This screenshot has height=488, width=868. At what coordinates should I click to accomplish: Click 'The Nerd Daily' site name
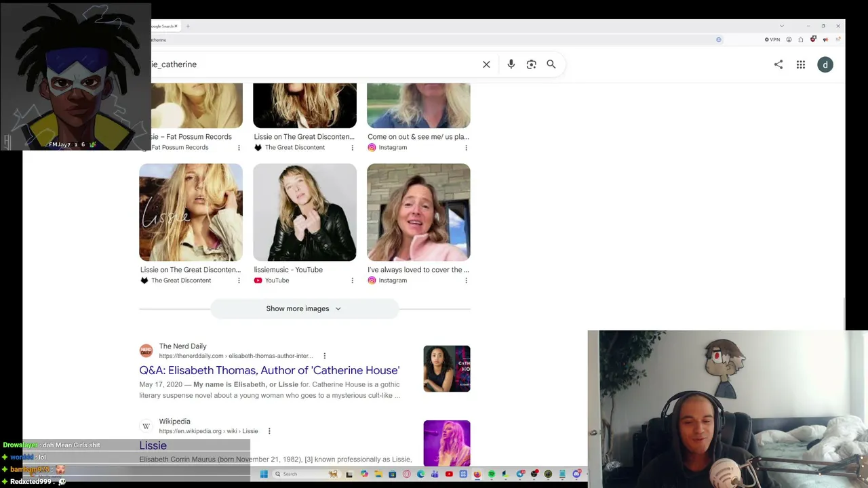(x=183, y=346)
